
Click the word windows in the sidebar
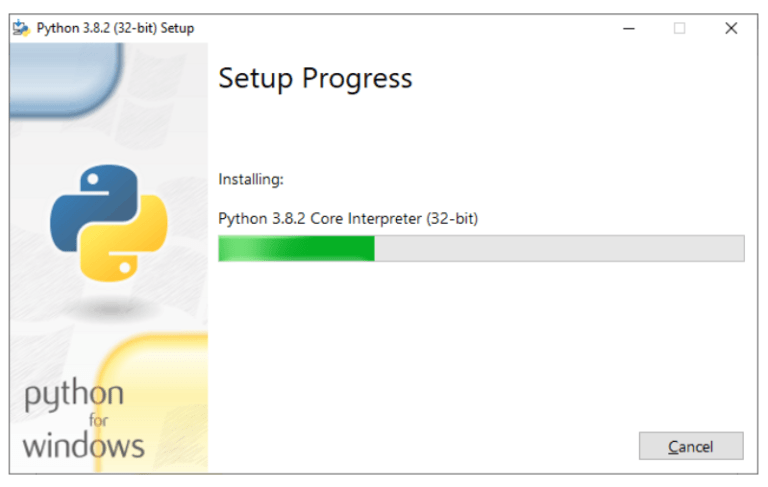click(x=83, y=446)
